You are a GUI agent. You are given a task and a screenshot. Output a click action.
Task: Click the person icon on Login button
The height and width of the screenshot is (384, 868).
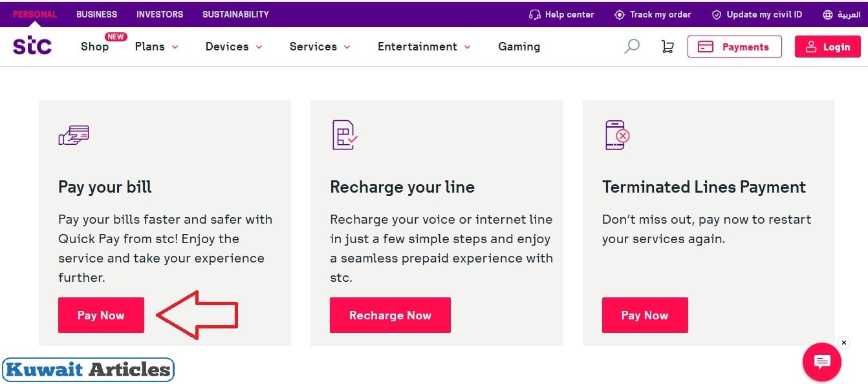pos(811,46)
